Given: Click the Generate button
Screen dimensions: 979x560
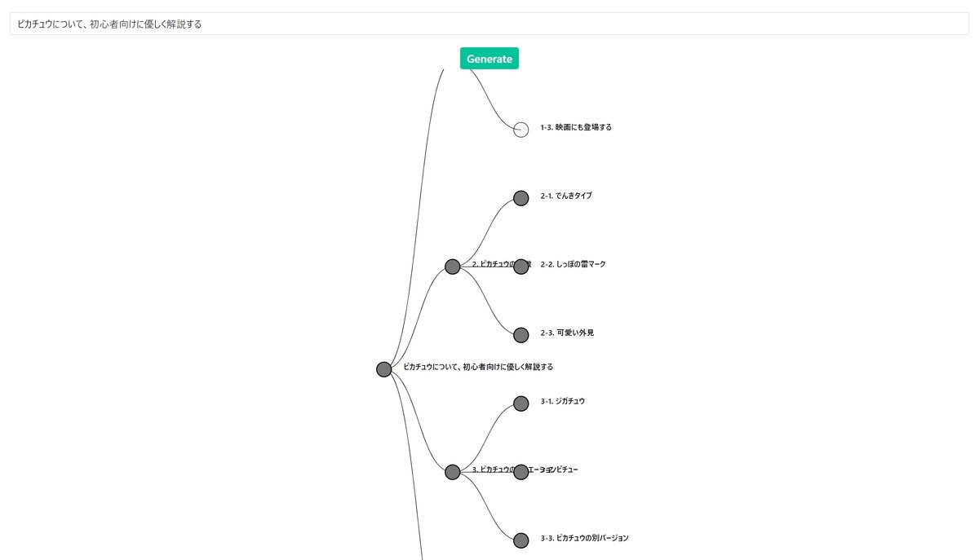Looking at the screenshot, I should 489,59.
